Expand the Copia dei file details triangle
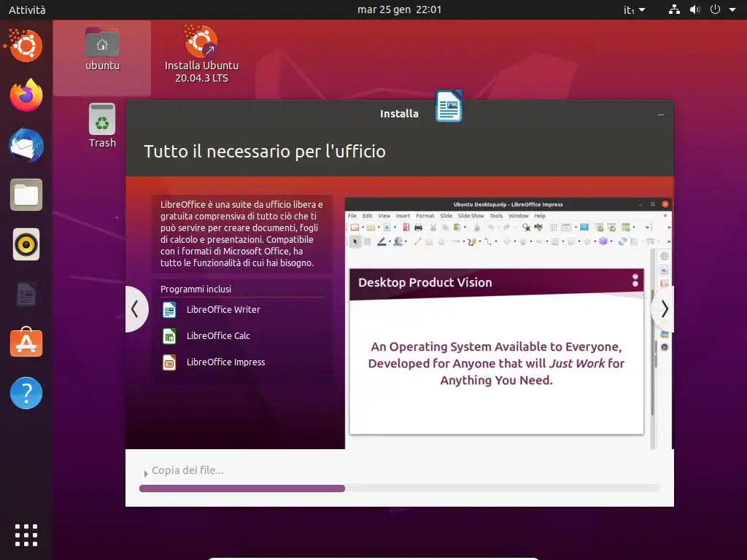This screenshot has height=560, width=747. [146, 473]
